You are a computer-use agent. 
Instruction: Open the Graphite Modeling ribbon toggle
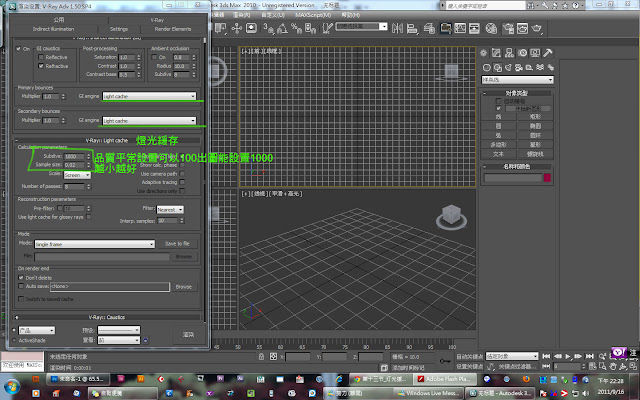tap(446, 28)
